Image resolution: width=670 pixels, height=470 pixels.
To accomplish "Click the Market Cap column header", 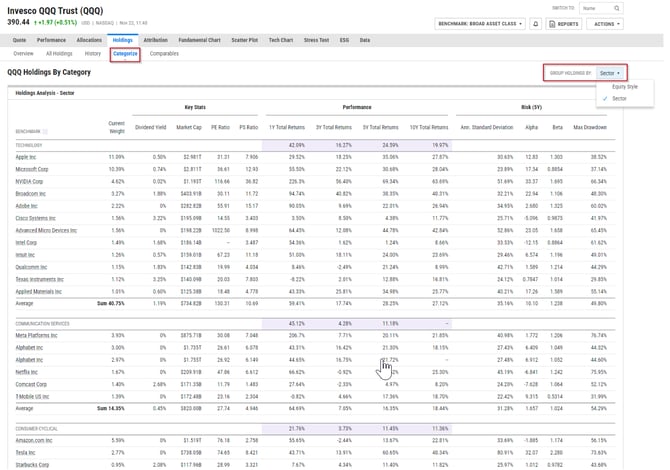I will (191, 128).
